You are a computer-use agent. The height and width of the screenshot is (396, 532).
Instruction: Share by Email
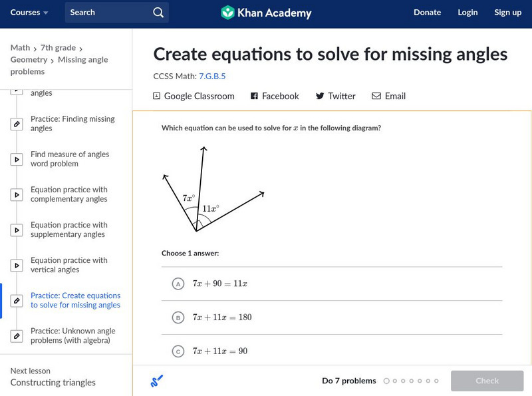tap(388, 96)
